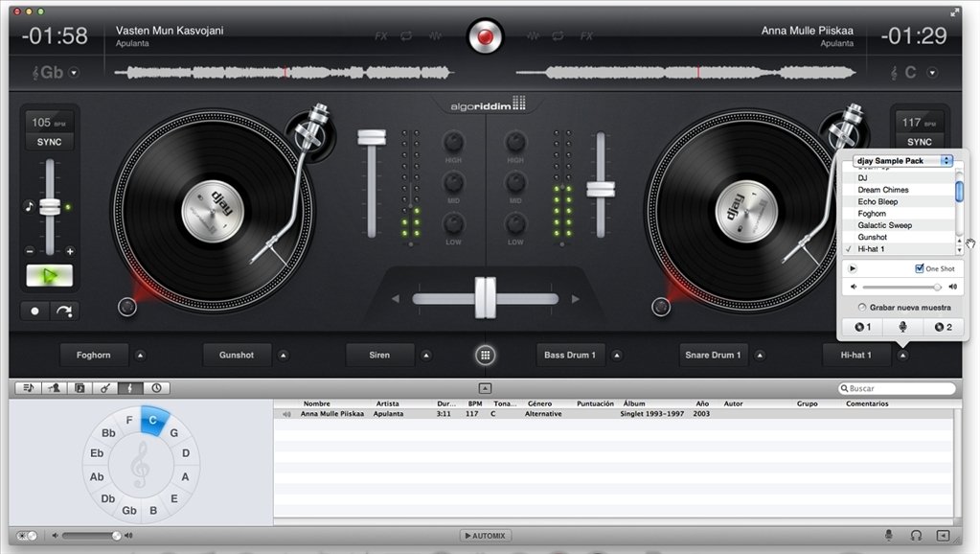This screenshot has height=554, width=980.
Task: Select key G on the key wheel
Action: click(x=173, y=432)
